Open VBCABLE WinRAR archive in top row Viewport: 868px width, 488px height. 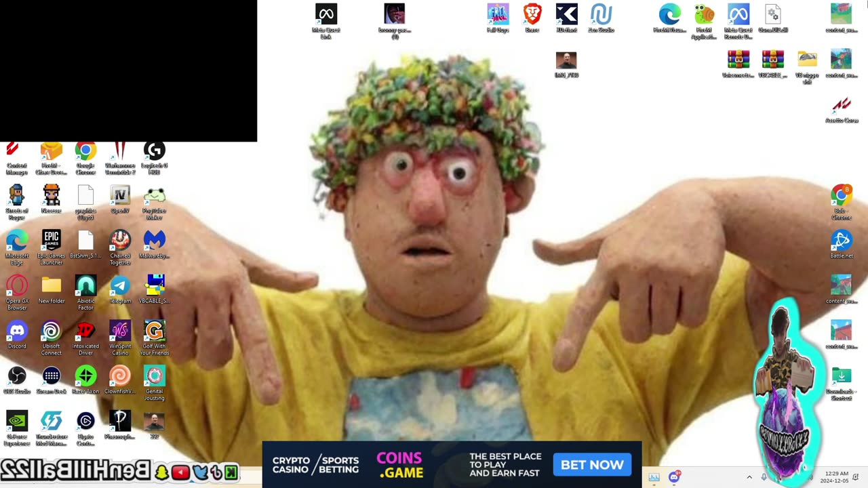773,64
